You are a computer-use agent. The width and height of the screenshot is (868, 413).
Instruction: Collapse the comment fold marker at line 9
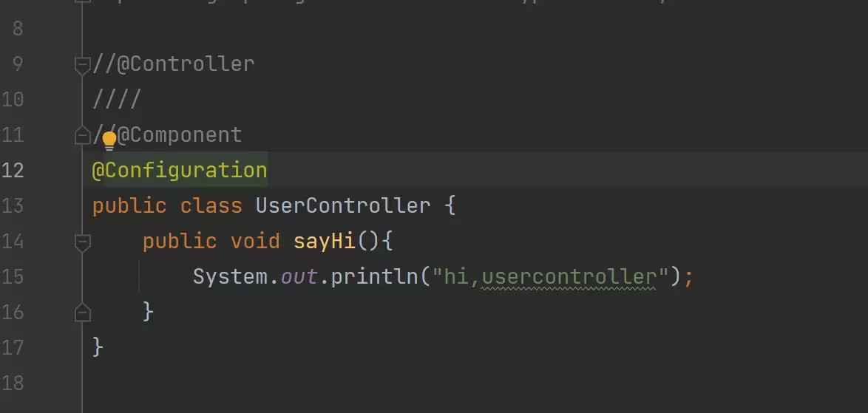coord(82,66)
